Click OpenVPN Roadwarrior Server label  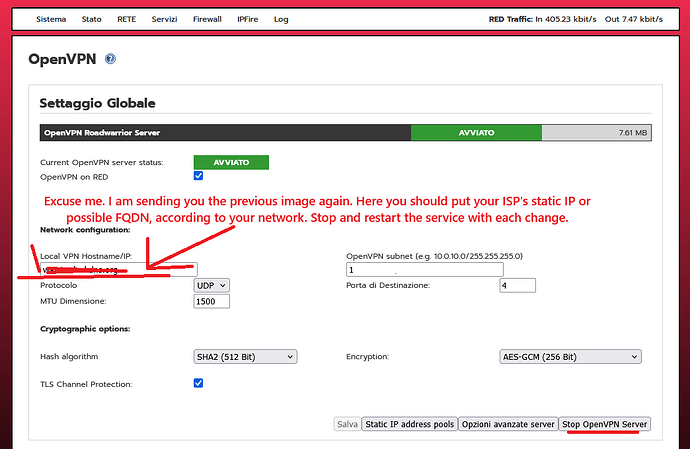point(102,132)
